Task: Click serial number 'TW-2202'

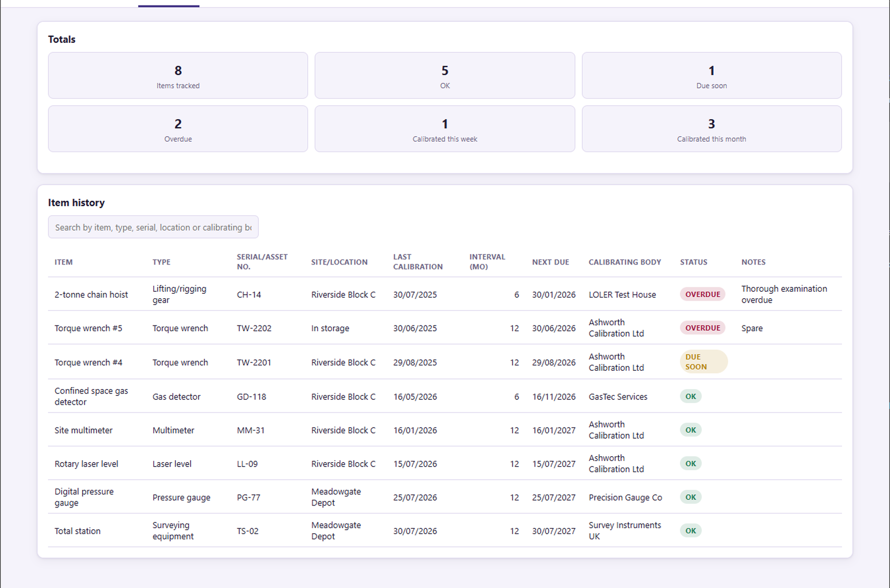Action: pos(254,328)
